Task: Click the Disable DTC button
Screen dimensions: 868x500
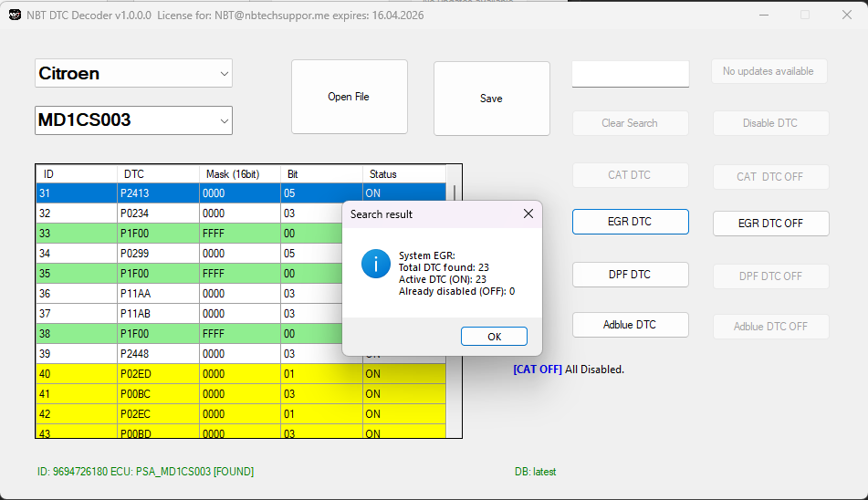Action: tap(770, 123)
